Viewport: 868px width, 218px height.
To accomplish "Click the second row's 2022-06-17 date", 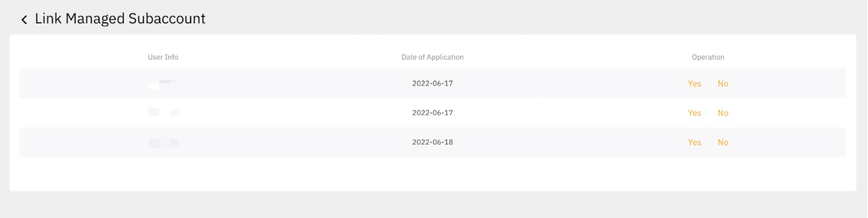I will (432, 113).
